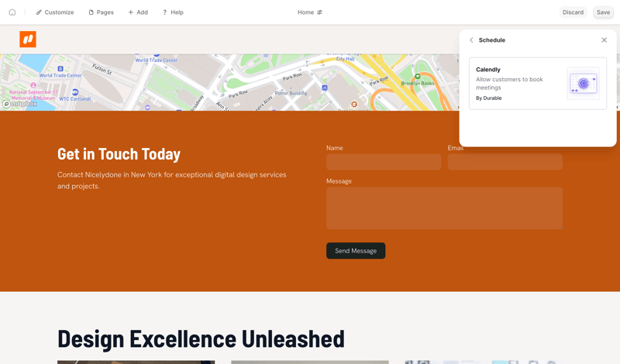620x364 pixels.
Task: Click into the Message text area
Action: [444, 208]
